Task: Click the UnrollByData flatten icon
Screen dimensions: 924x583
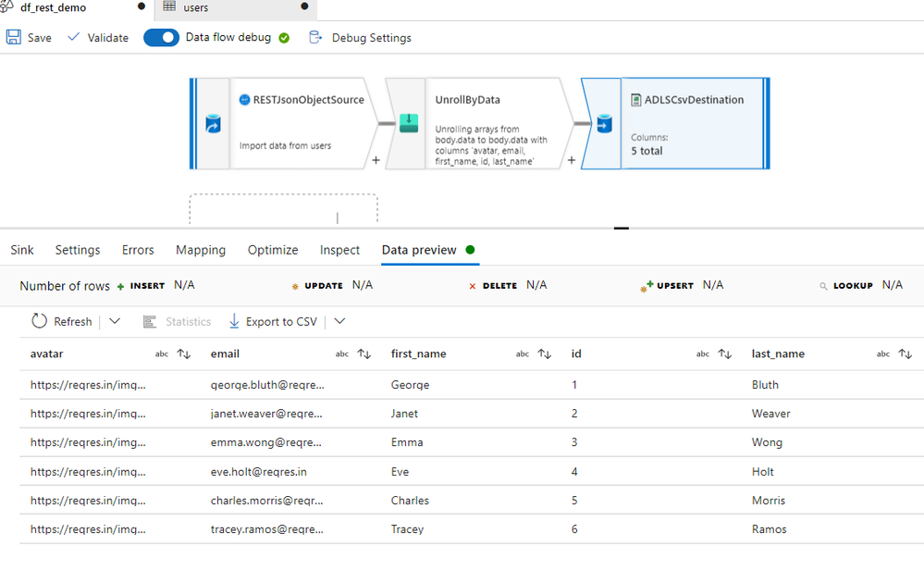Action: [409, 124]
